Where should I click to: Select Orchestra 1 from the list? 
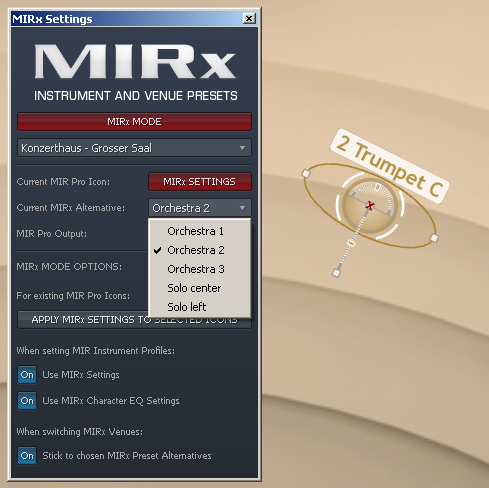pyautogui.click(x=199, y=231)
